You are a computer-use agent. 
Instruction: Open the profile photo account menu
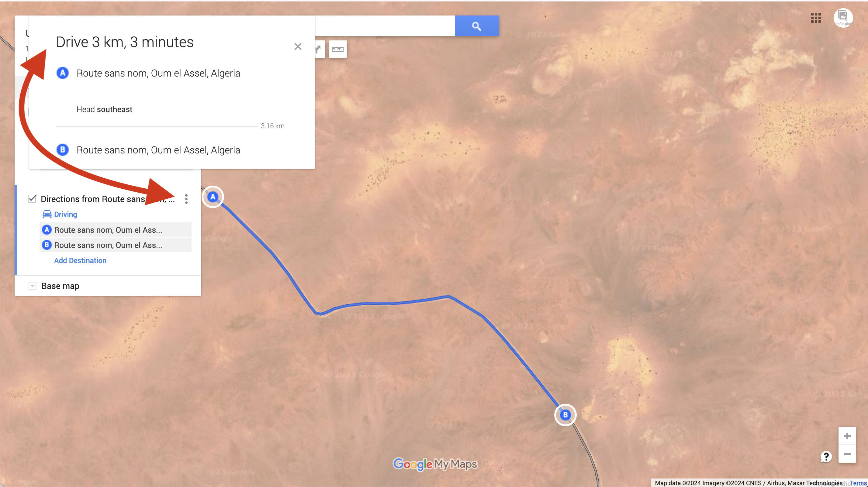click(843, 18)
